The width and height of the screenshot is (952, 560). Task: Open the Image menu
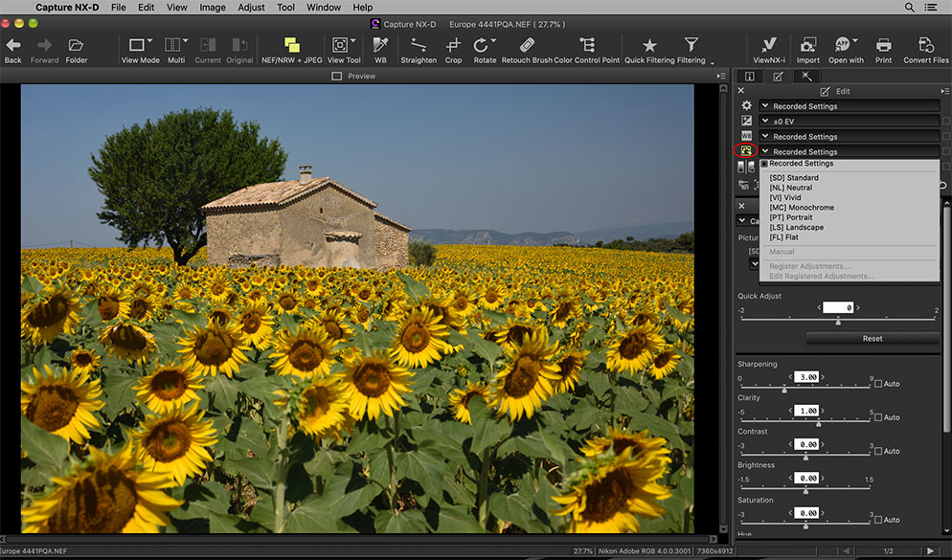pyautogui.click(x=213, y=8)
